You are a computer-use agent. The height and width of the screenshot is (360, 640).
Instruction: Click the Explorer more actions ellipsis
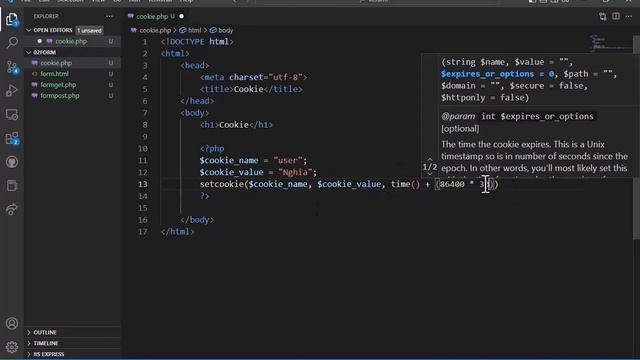109,16
